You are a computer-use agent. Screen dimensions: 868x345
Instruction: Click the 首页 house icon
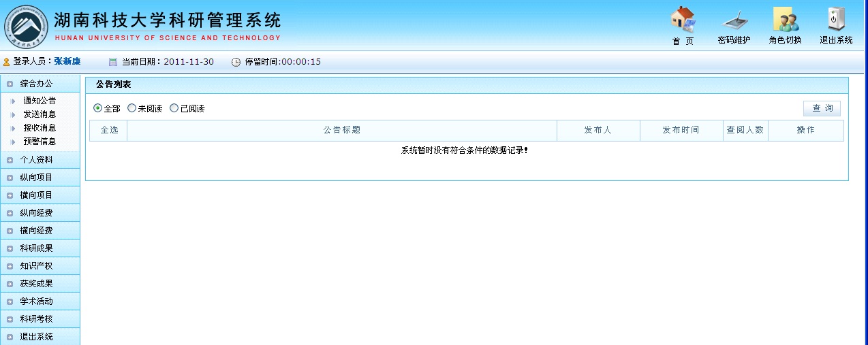(x=683, y=20)
